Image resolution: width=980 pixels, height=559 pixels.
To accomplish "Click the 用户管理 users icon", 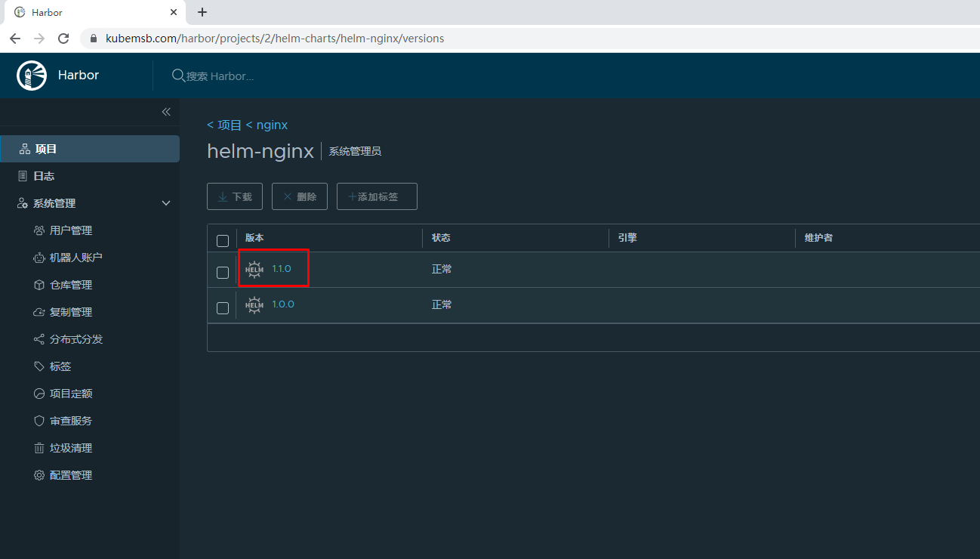I will coord(39,230).
